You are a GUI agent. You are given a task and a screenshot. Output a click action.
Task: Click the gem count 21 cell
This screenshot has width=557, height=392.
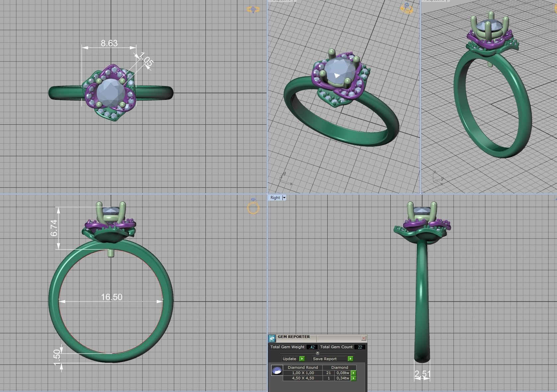tap(329, 373)
